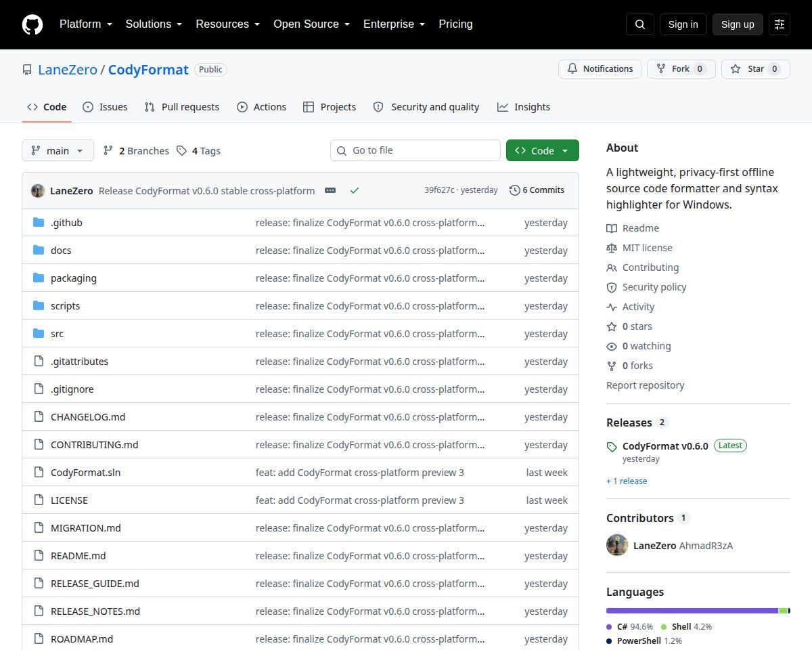
Task: Expand the Open Source menu
Action: pyautogui.click(x=312, y=24)
